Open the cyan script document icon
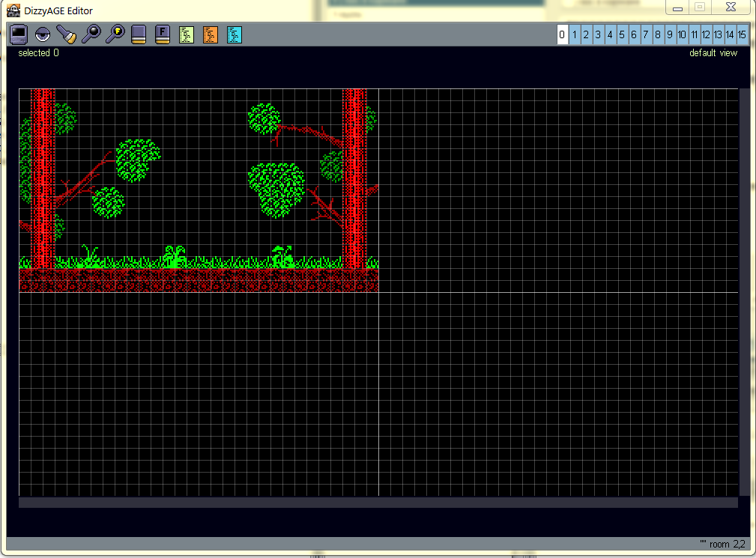This screenshot has height=558, width=756. [x=235, y=34]
